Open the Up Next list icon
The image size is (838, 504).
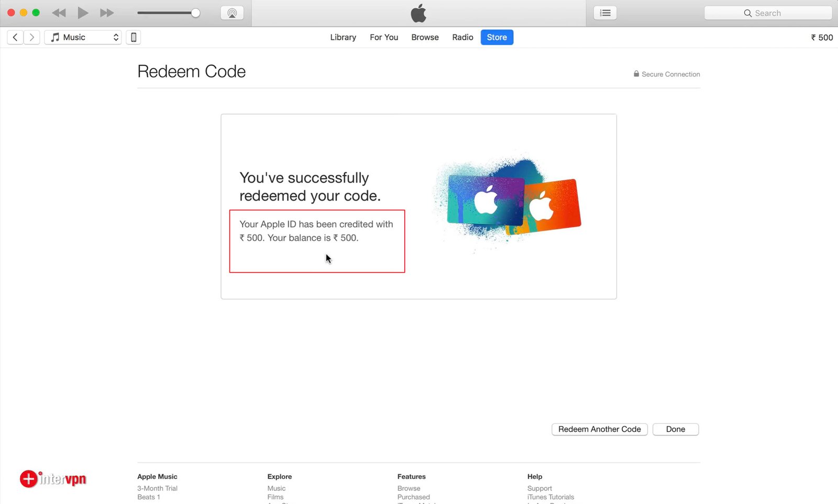pos(605,13)
